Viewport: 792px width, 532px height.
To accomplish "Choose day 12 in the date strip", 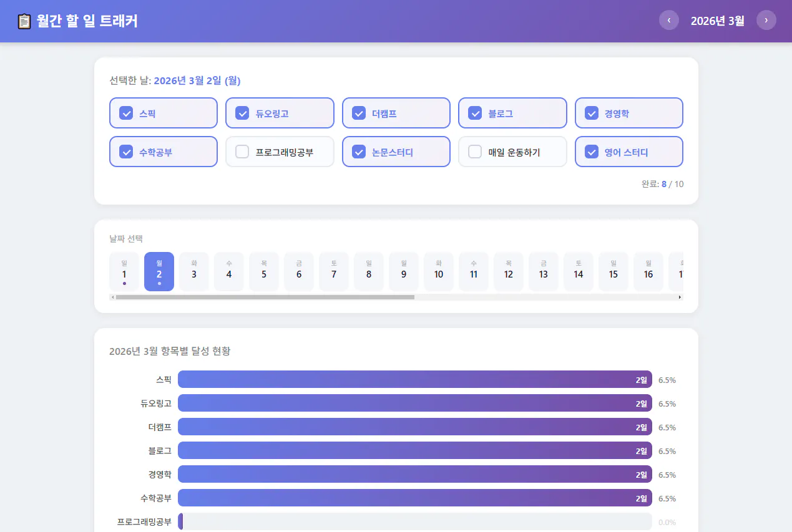I will pyautogui.click(x=509, y=272).
